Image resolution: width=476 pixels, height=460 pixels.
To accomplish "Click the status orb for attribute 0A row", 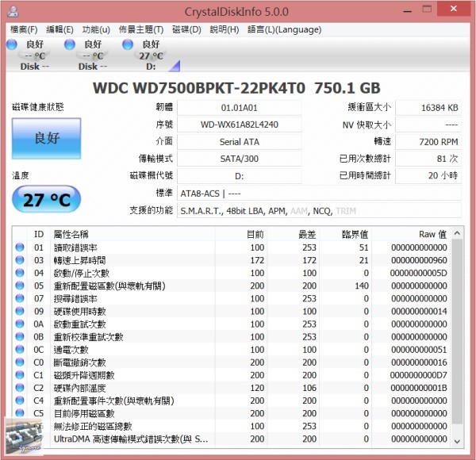I will [20, 324].
